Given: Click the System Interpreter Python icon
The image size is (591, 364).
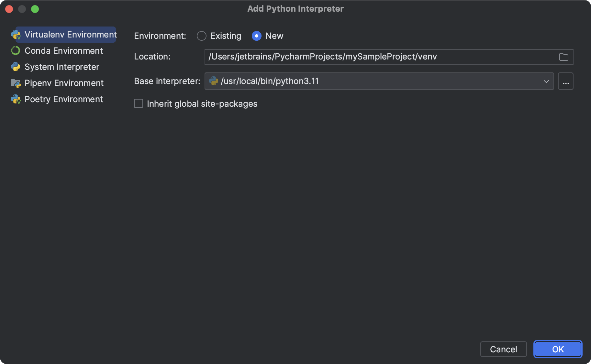Looking at the screenshot, I should pos(15,67).
